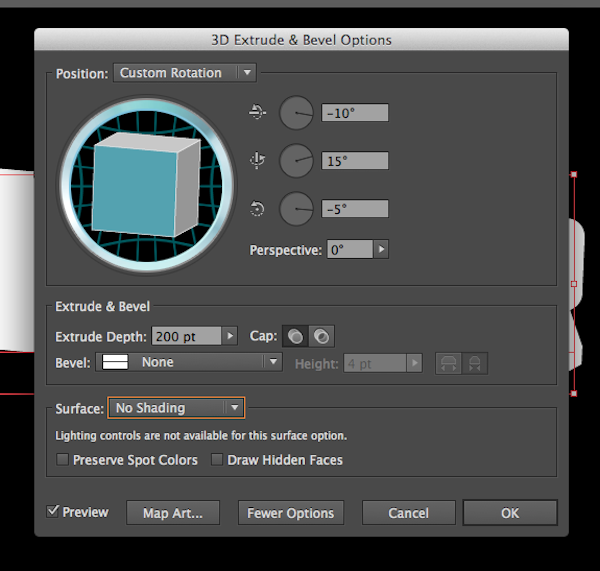Expand the Extrude Depth slider arrow
Screen dimensions: 600x571
click(x=230, y=337)
